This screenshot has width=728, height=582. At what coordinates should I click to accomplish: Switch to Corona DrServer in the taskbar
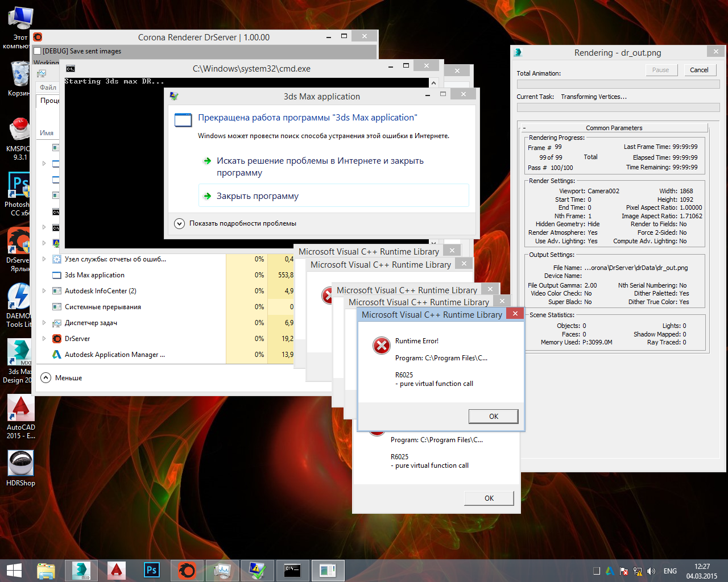[187, 571]
